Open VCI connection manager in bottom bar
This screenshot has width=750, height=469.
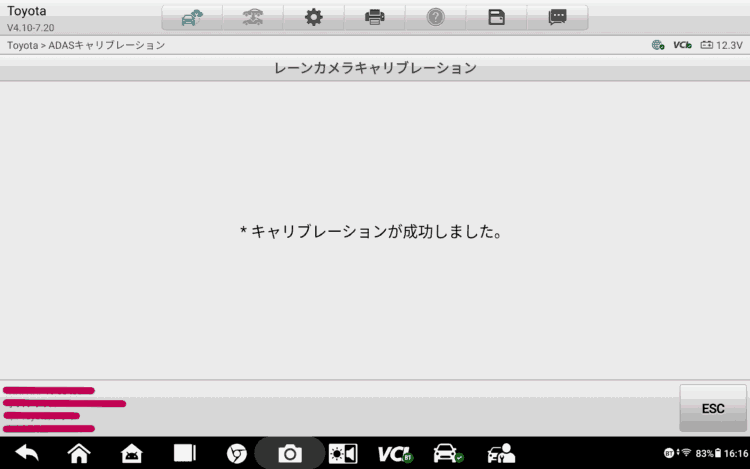pos(395,453)
